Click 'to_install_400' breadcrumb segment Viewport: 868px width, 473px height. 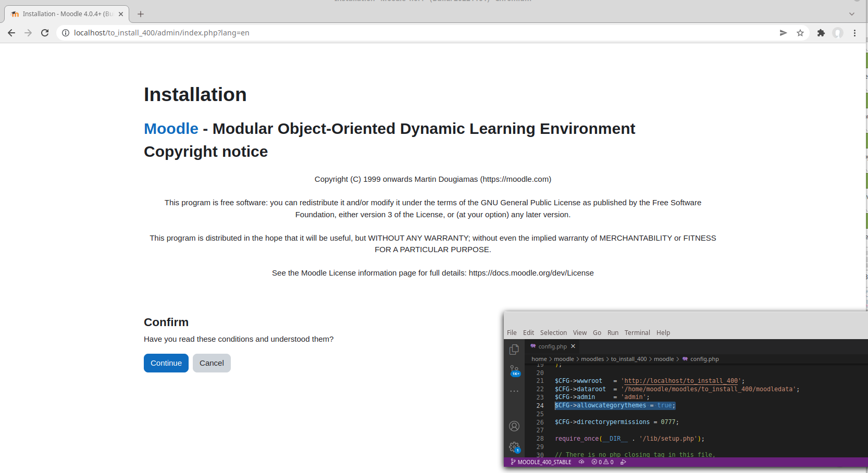629,359
